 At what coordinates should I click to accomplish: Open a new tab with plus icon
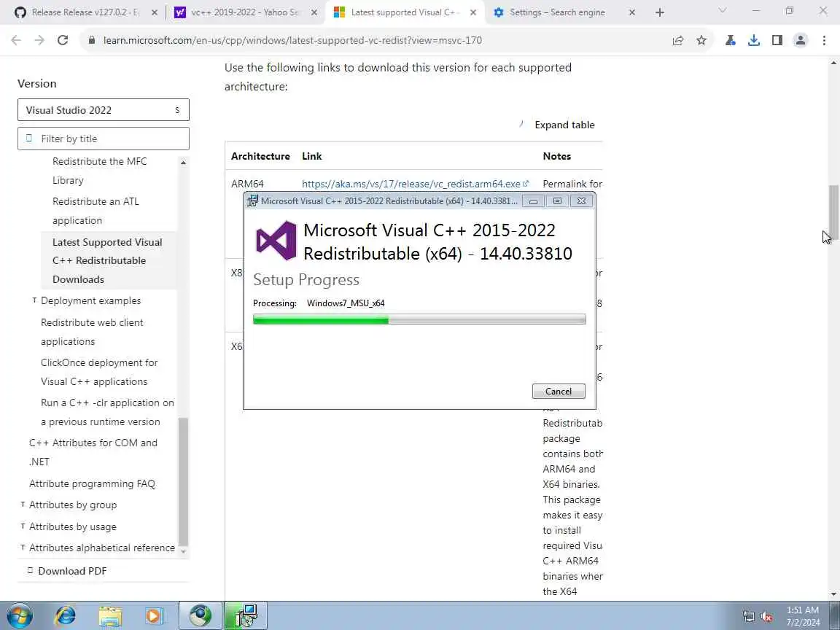[x=659, y=12]
